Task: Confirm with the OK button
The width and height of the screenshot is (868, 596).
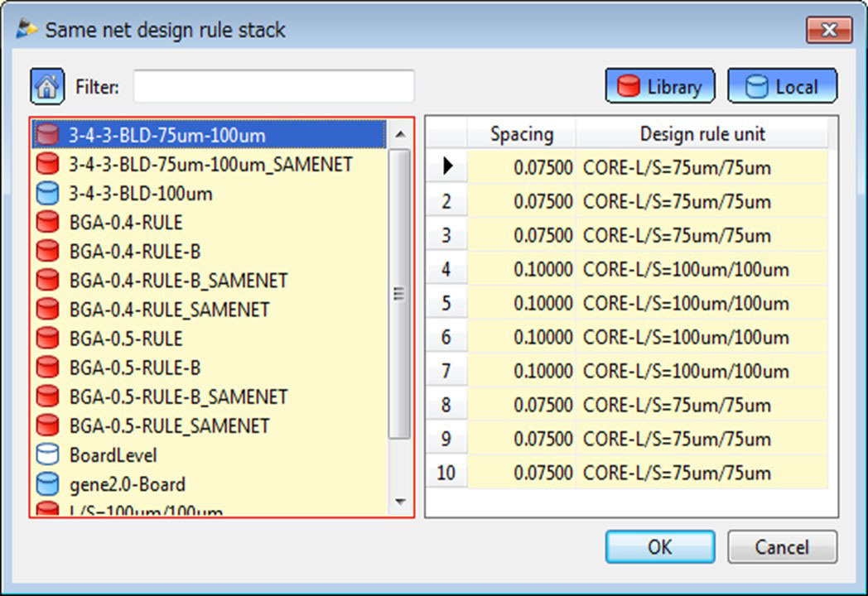Action: [660, 547]
